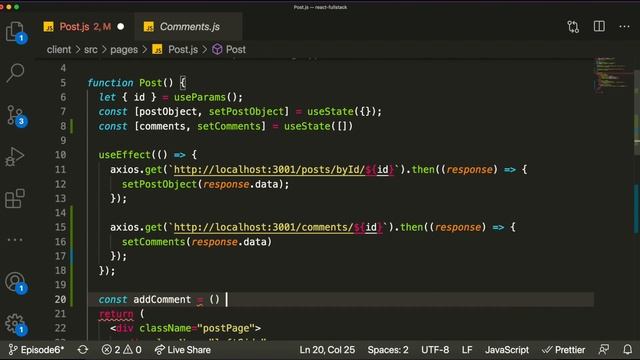Select the client breadcrumb
This screenshot has width=640, height=360.
tap(59, 49)
